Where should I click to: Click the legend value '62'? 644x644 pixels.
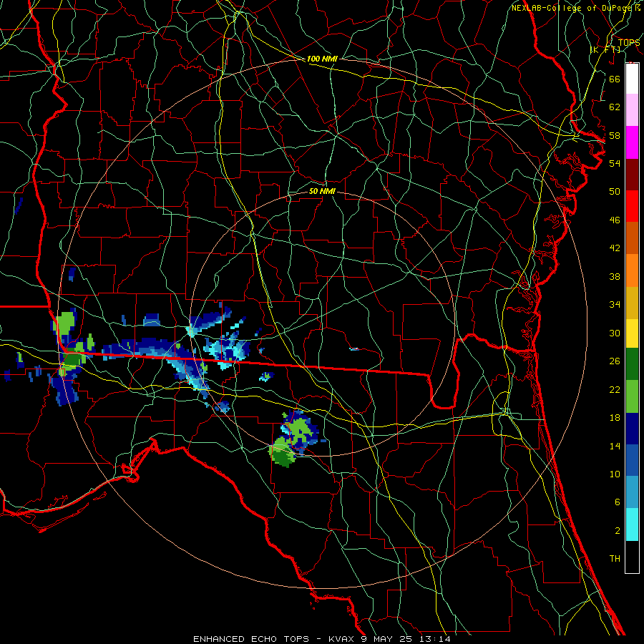click(x=615, y=107)
